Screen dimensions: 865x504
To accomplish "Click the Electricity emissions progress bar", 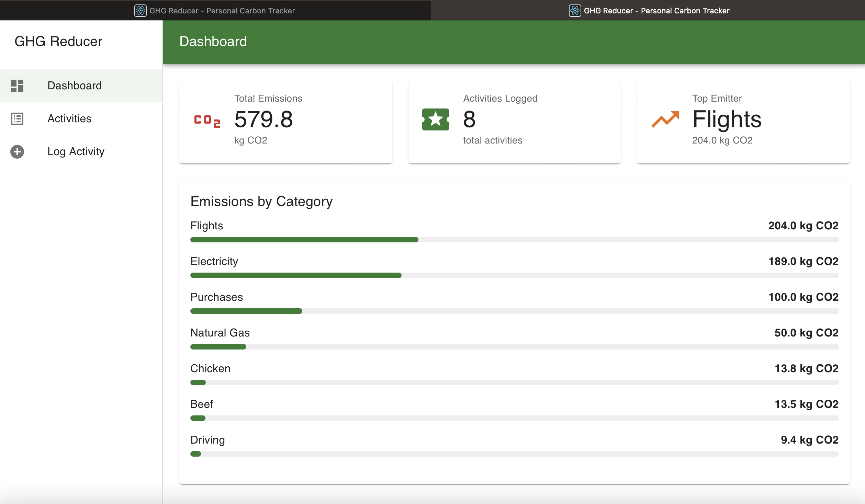I will coord(514,275).
